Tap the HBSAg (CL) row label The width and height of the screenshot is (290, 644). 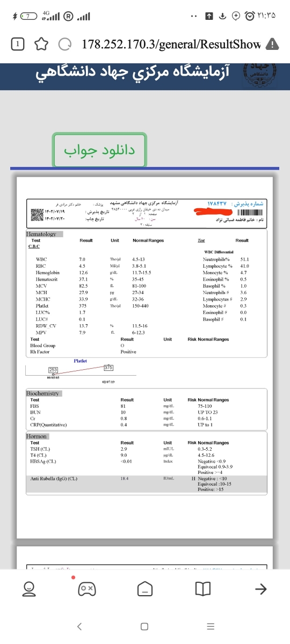44,461
